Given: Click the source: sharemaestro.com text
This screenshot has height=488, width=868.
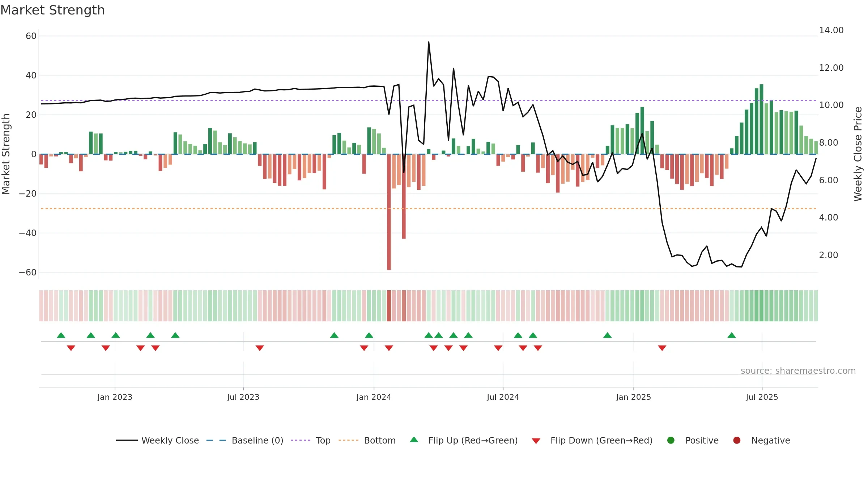Looking at the screenshot, I should pos(798,371).
